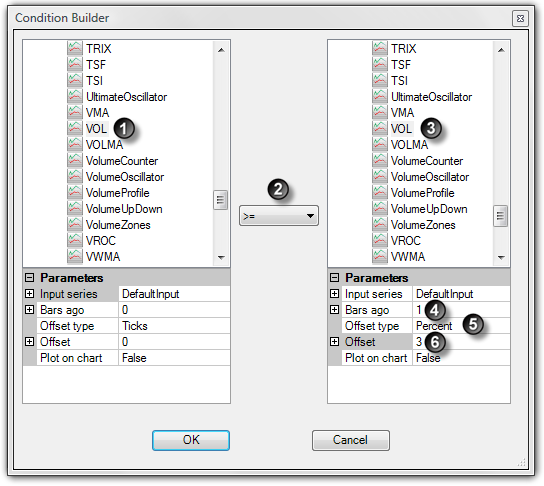Click right list scroll down arrow

coord(501,257)
